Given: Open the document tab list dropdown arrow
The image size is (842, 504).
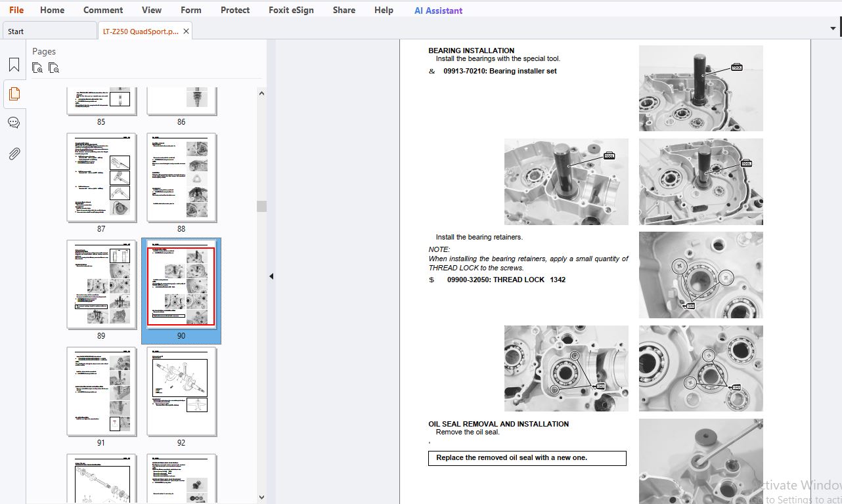Looking at the screenshot, I should point(833,28).
